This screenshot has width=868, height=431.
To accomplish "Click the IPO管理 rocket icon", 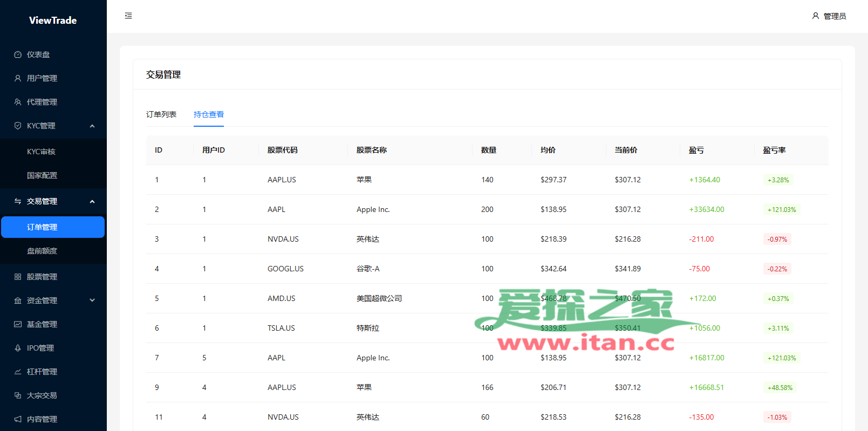I will pyautogui.click(x=18, y=348).
